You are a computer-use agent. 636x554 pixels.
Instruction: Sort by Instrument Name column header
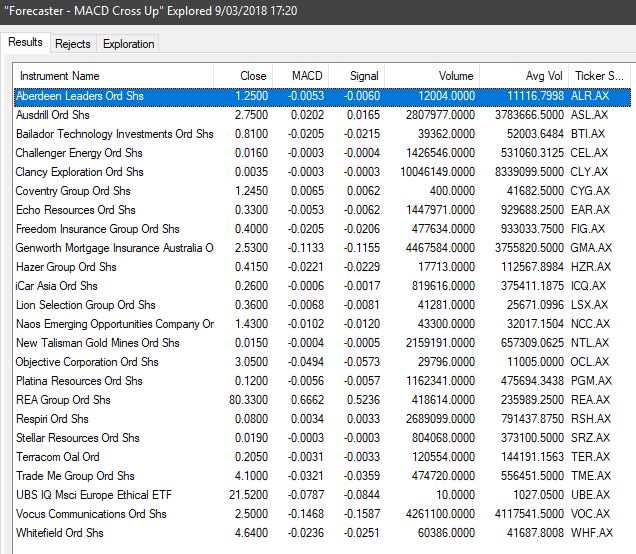pyautogui.click(x=113, y=76)
